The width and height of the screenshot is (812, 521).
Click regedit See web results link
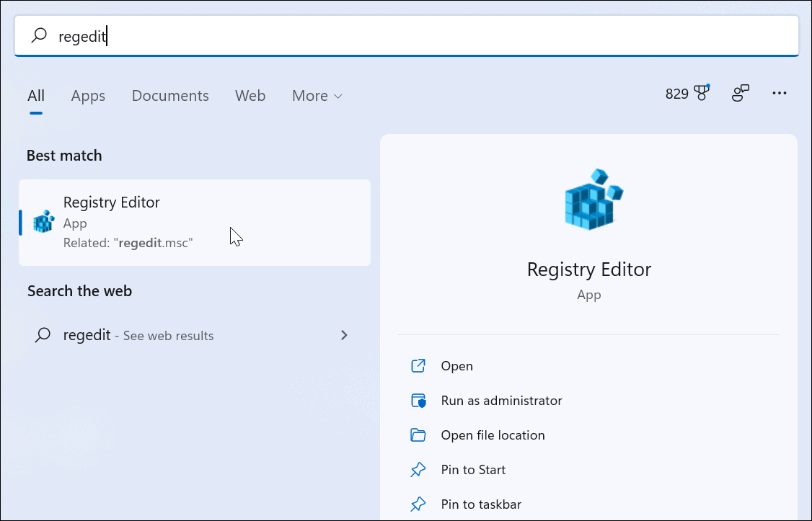coord(138,335)
